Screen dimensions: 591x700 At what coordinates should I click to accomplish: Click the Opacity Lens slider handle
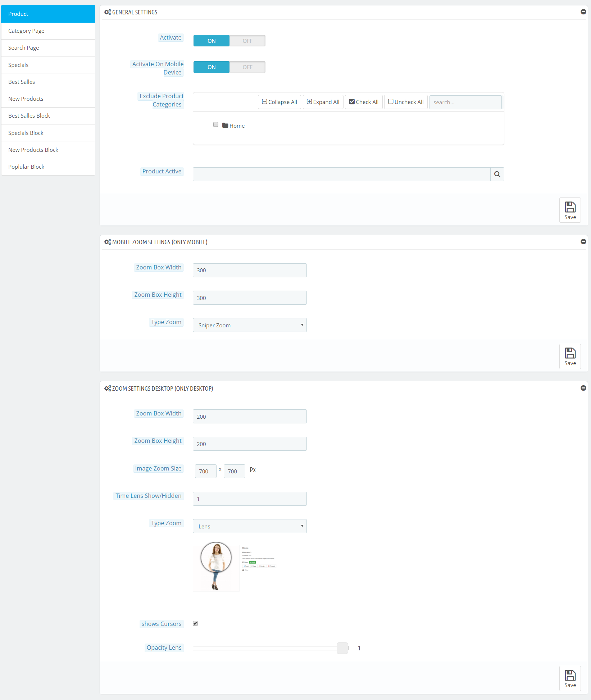(342, 648)
